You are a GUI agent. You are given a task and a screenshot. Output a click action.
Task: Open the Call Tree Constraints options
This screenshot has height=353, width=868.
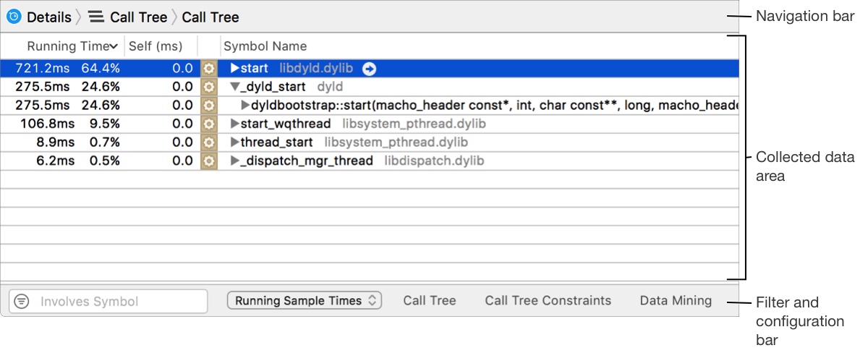point(548,301)
